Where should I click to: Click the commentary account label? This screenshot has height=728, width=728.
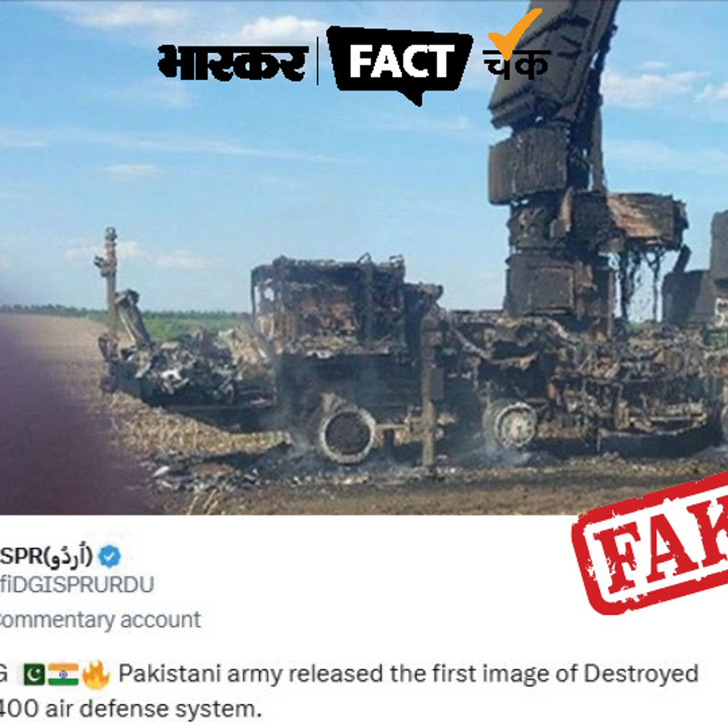pyautogui.click(x=100, y=620)
